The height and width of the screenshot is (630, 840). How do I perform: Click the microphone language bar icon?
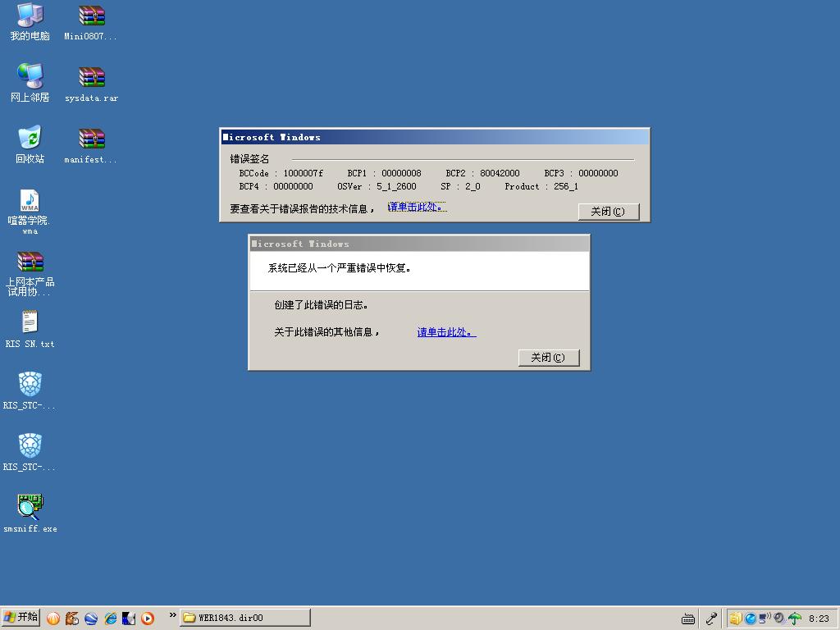pyautogui.click(x=711, y=619)
